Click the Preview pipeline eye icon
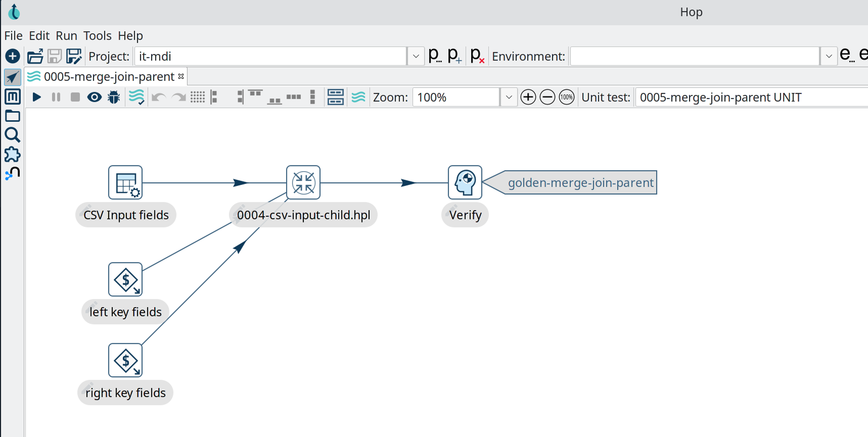 pyautogui.click(x=94, y=97)
